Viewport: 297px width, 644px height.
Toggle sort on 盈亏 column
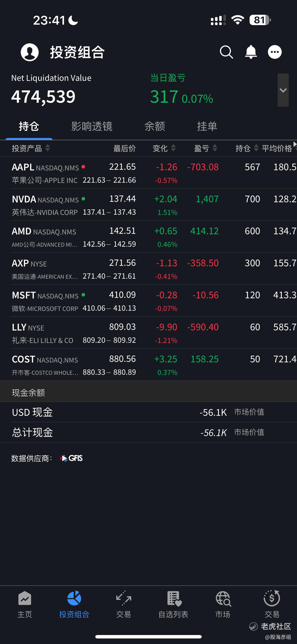click(215, 148)
